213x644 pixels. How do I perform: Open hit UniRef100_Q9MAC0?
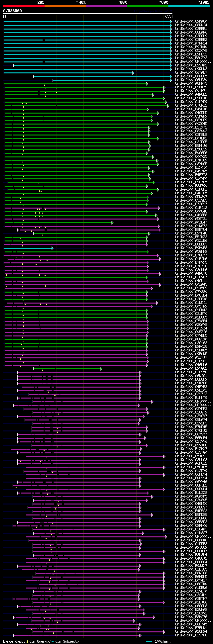tap(191, 22)
